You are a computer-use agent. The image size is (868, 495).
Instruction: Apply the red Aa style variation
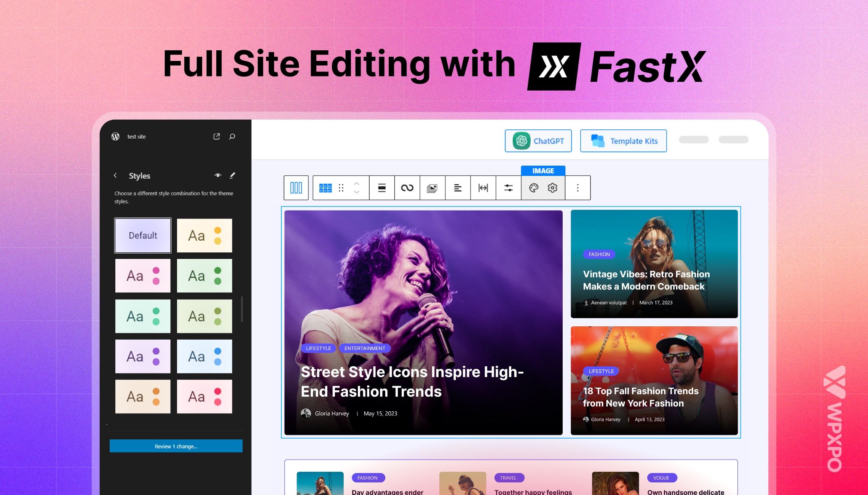click(204, 396)
